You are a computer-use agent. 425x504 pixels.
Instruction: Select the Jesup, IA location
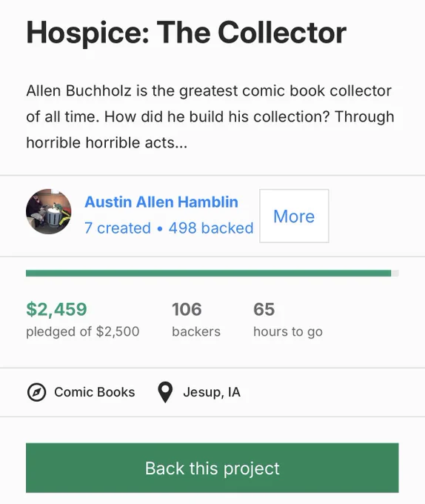(x=212, y=392)
